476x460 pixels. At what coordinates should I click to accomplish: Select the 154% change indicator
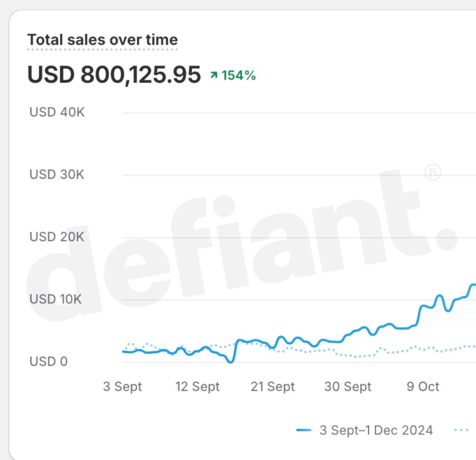233,75
